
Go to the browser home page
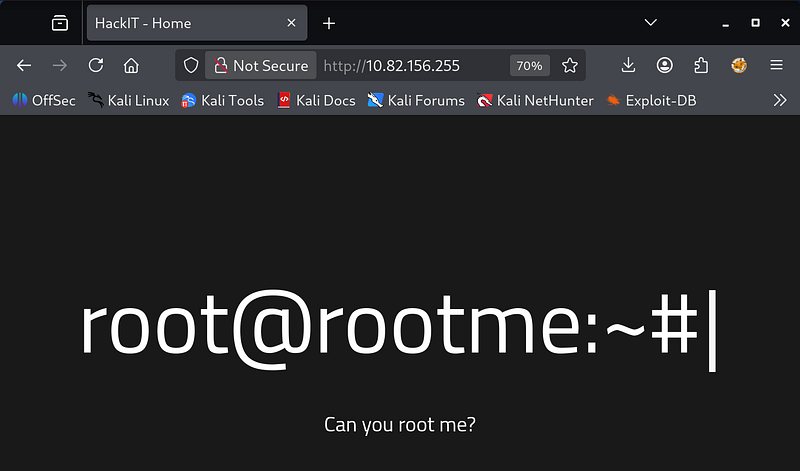click(131, 66)
